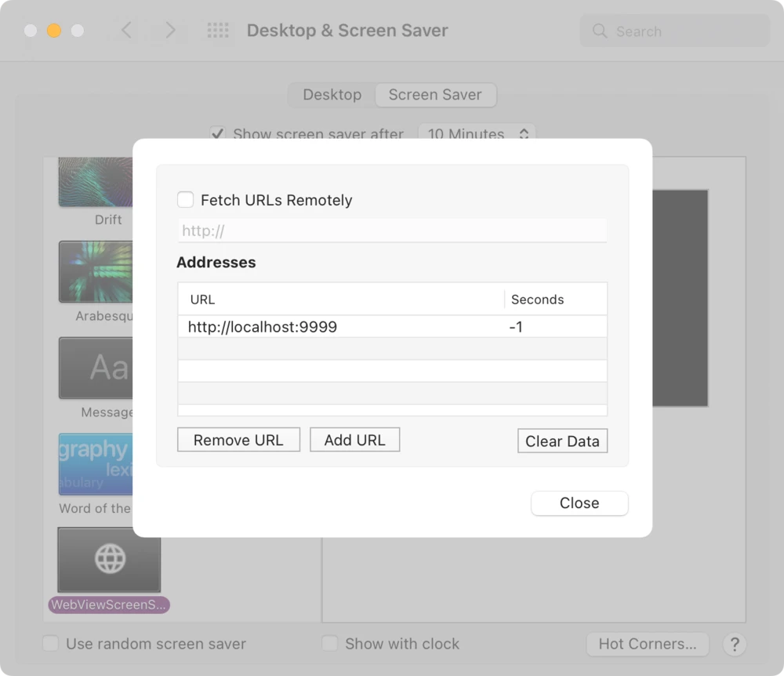784x676 pixels.
Task: Pick the Word of the Day thumbnail
Action: 96,464
